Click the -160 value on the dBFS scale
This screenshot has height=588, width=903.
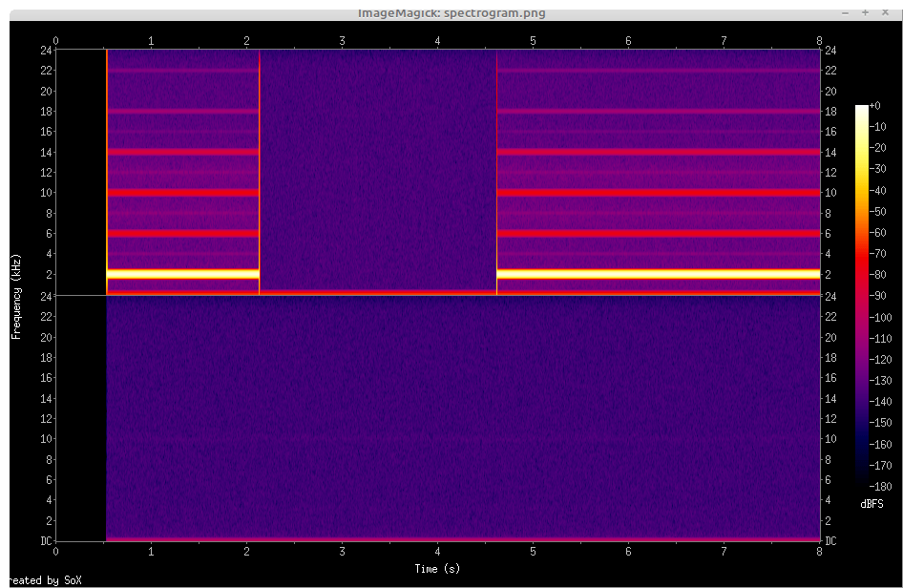coord(880,445)
